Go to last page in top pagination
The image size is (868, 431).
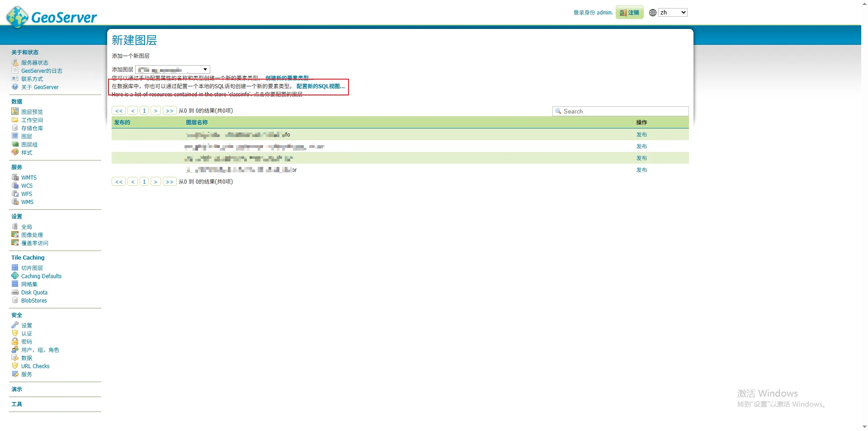tap(170, 111)
